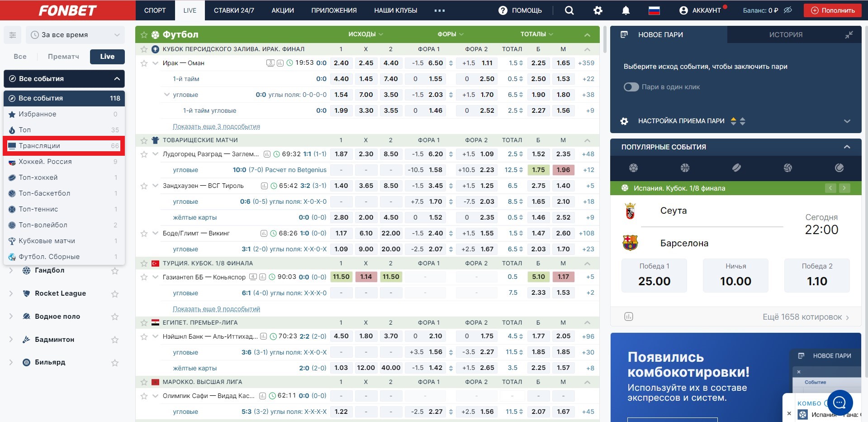
Task: Open the АККАУНТ button
Action: coord(700,10)
